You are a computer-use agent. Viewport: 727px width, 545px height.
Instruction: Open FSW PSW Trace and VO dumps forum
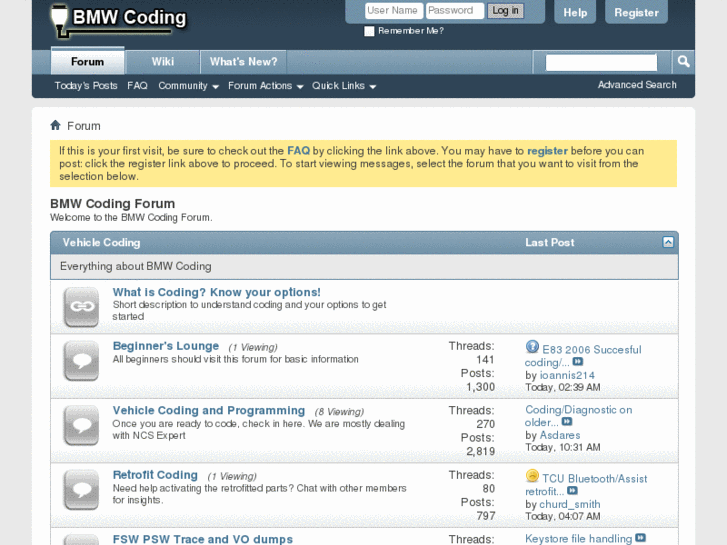203,539
